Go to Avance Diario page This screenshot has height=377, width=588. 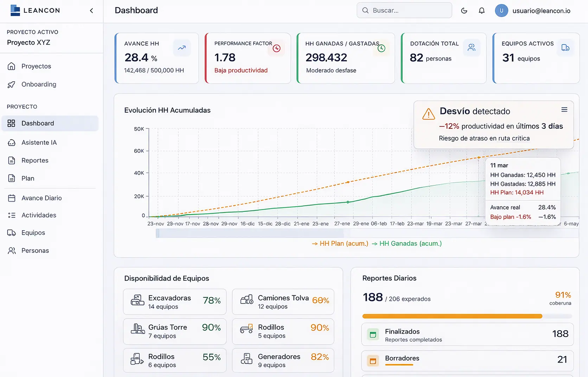50,198
